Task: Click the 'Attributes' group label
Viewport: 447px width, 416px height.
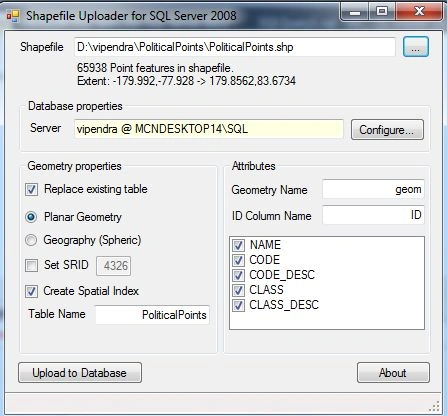Action: tap(254, 166)
